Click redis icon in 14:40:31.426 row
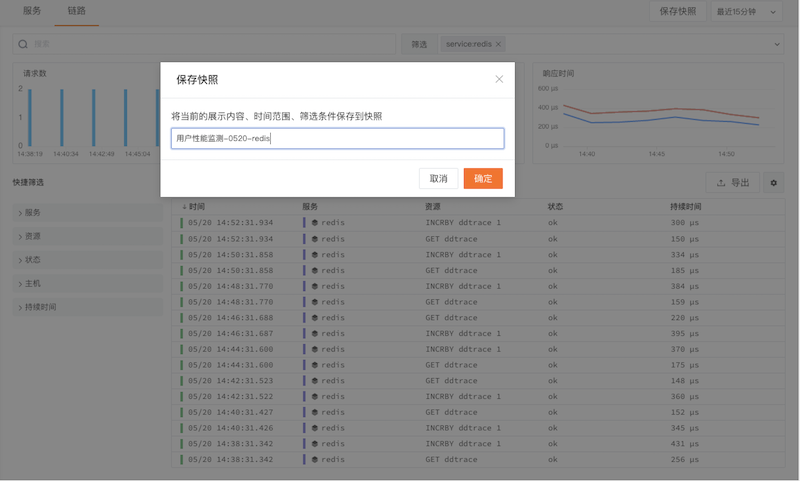 (x=315, y=428)
